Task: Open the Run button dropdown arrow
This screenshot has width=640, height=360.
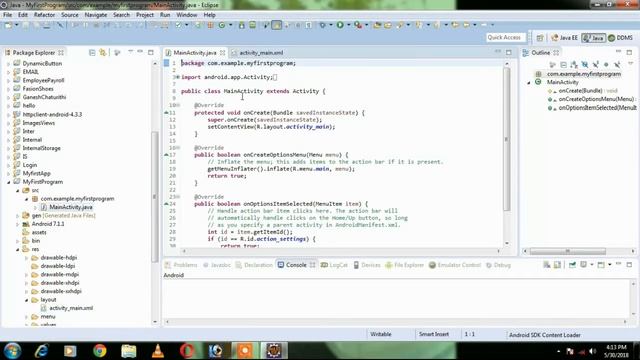Action: click(349, 25)
